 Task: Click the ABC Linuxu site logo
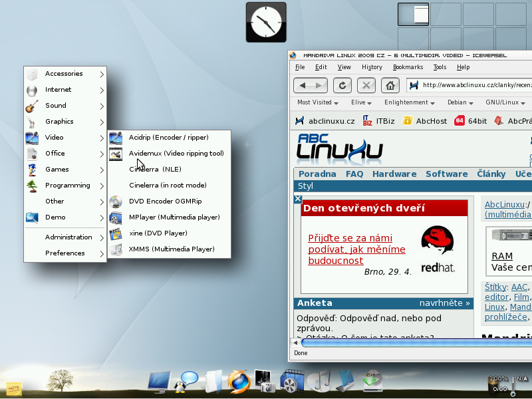[x=340, y=150]
